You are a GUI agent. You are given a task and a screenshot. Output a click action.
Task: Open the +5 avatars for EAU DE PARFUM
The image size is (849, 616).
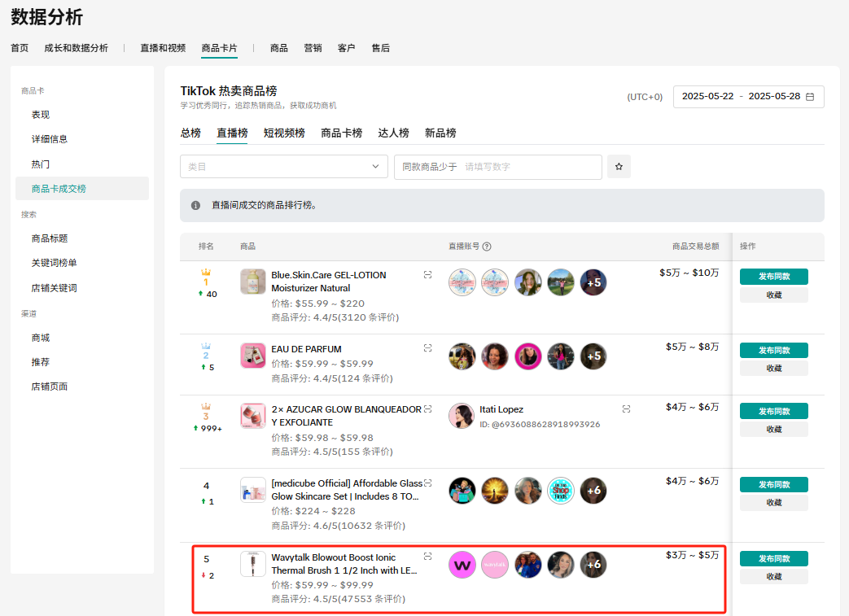click(593, 356)
